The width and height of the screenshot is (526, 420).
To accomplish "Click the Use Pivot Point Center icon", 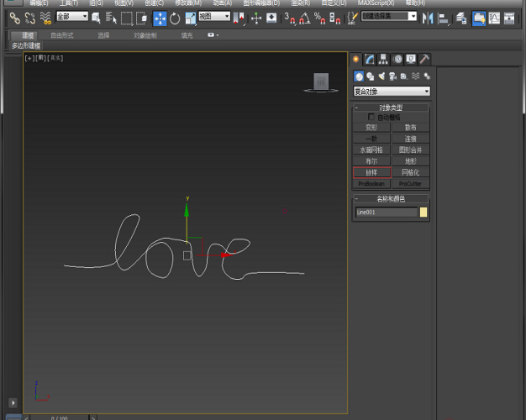I will click(239, 18).
